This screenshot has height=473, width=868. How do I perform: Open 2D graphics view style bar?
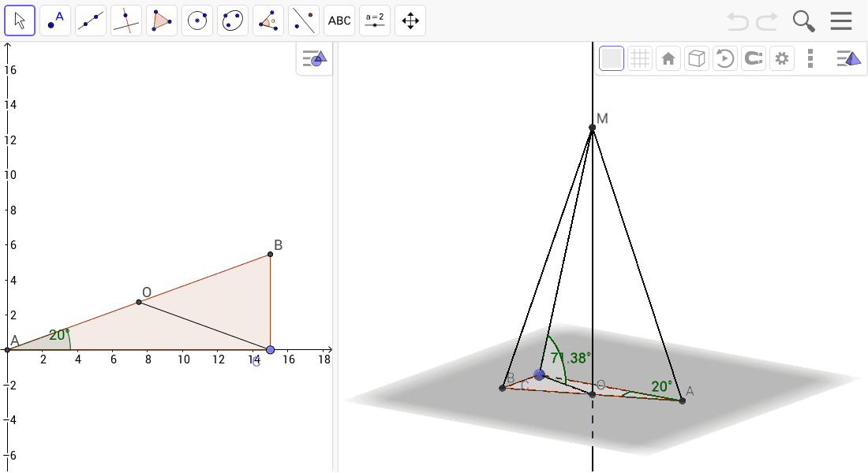point(314,58)
